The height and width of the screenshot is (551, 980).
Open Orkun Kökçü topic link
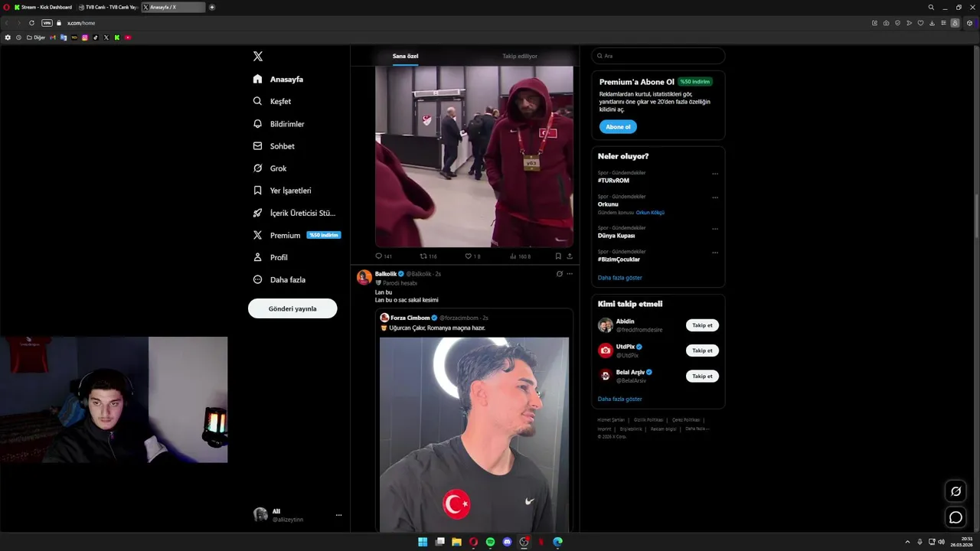[650, 213]
